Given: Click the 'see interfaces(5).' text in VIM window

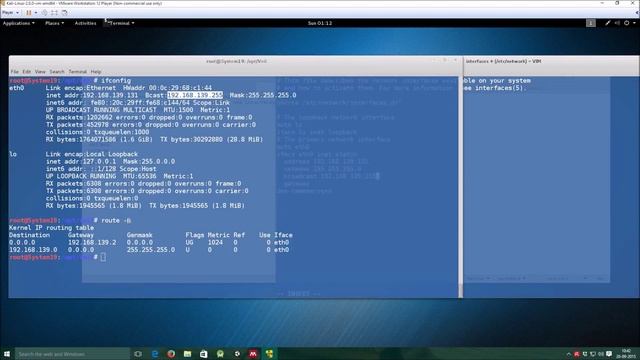Looking at the screenshot, I should pos(495,88).
